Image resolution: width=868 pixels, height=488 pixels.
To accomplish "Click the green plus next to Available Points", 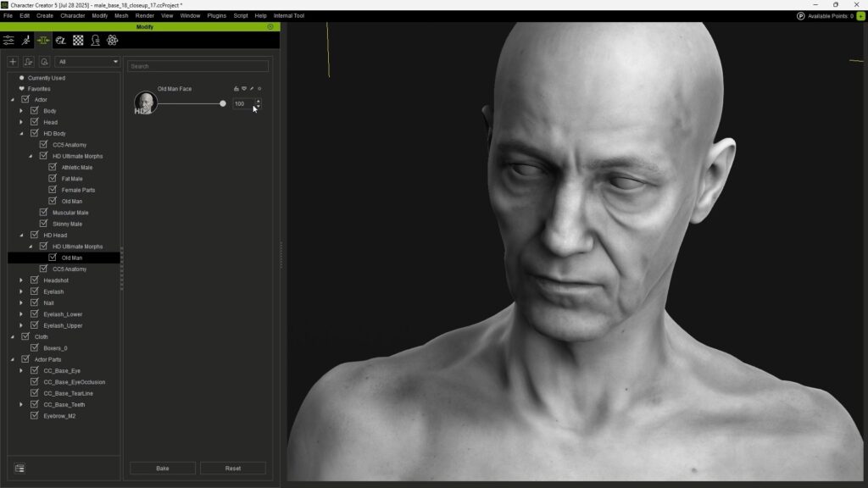I will [861, 16].
